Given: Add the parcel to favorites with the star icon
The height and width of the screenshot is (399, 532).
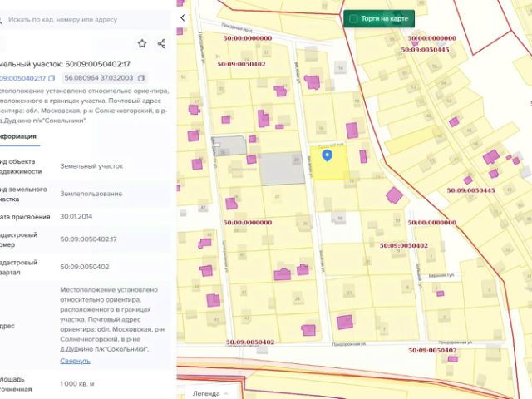Looking at the screenshot, I should click(142, 43).
